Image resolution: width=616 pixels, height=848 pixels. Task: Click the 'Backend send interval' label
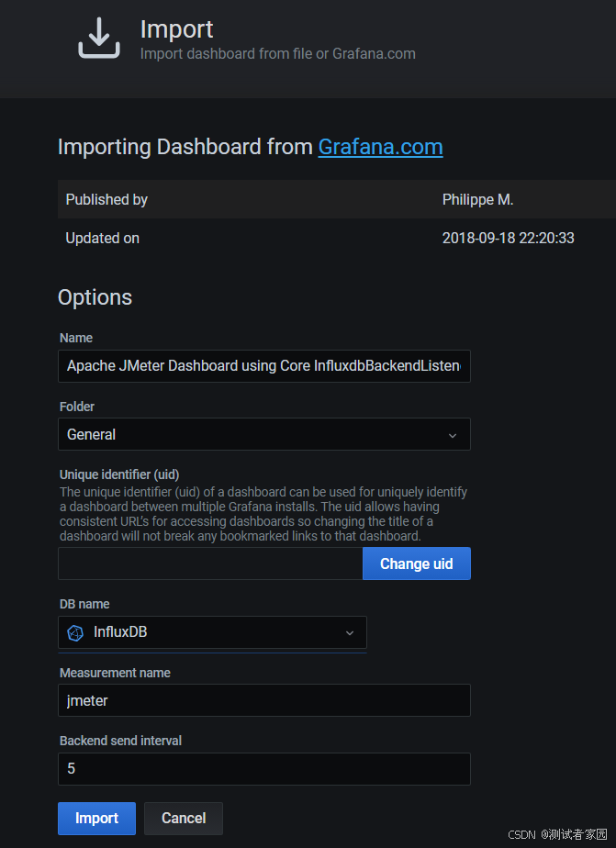pos(120,741)
